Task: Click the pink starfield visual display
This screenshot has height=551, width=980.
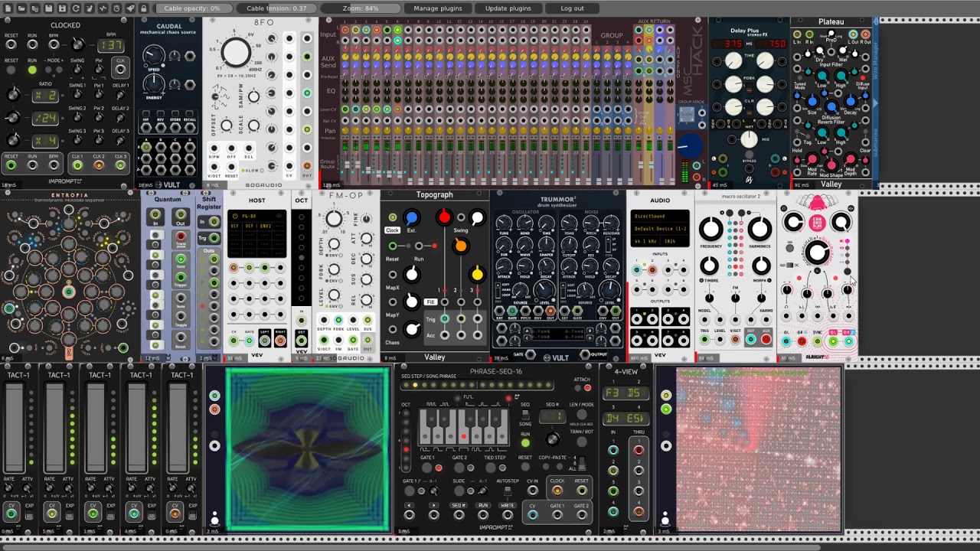Action: click(759, 449)
